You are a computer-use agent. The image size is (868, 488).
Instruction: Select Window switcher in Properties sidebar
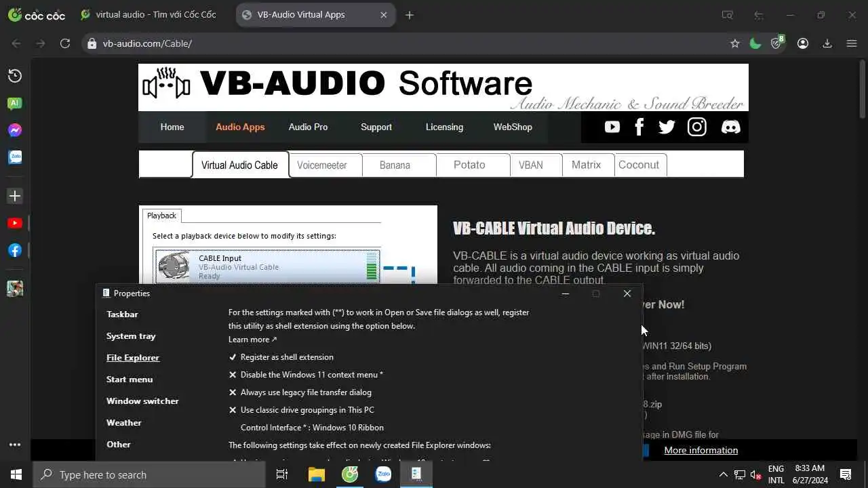point(142,401)
